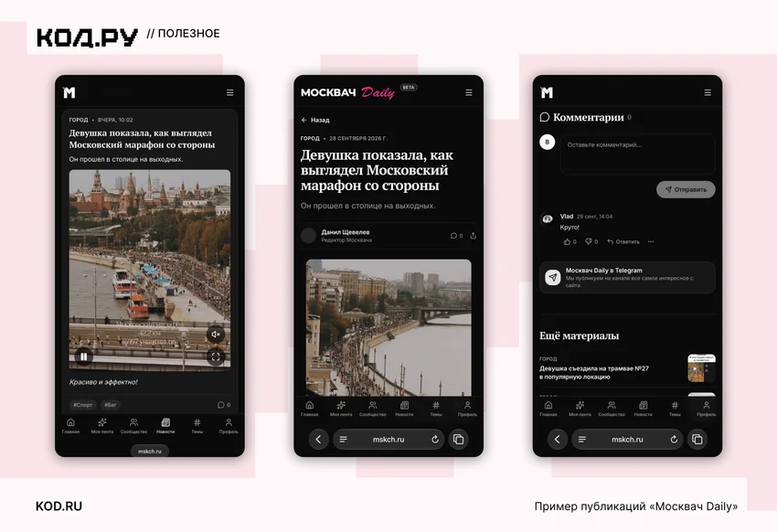Open Москвач Daily в Telegram banner
The image size is (777, 532).
pos(627,277)
